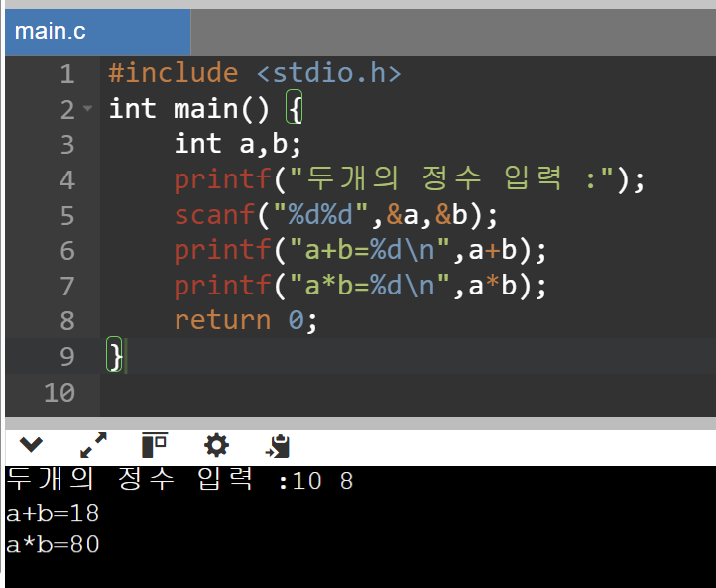Screen dimensions: 716x588
Task: Select line number 4 in gutter
Action: click(67, 180)
